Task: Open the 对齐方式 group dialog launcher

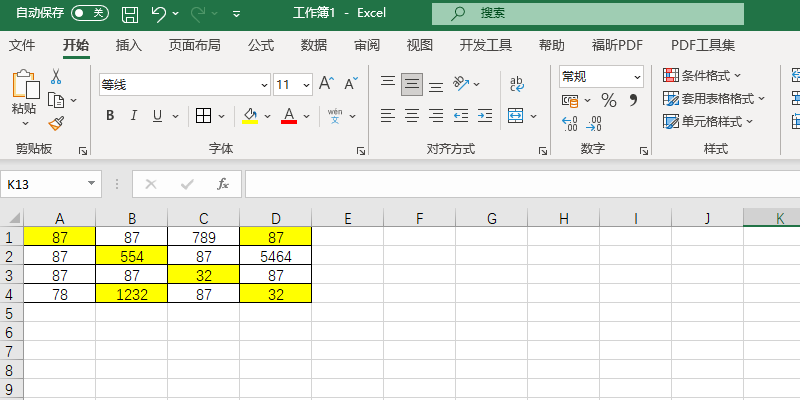Action: tap(543, 151)
